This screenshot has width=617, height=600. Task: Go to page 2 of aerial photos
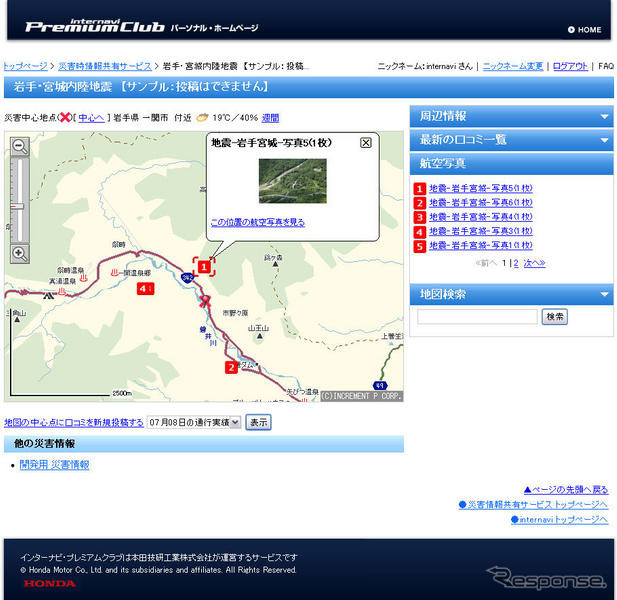(x=516, y=263)
